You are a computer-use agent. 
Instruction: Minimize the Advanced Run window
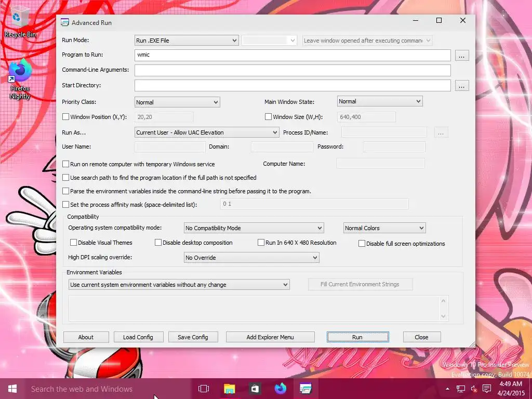415,20
